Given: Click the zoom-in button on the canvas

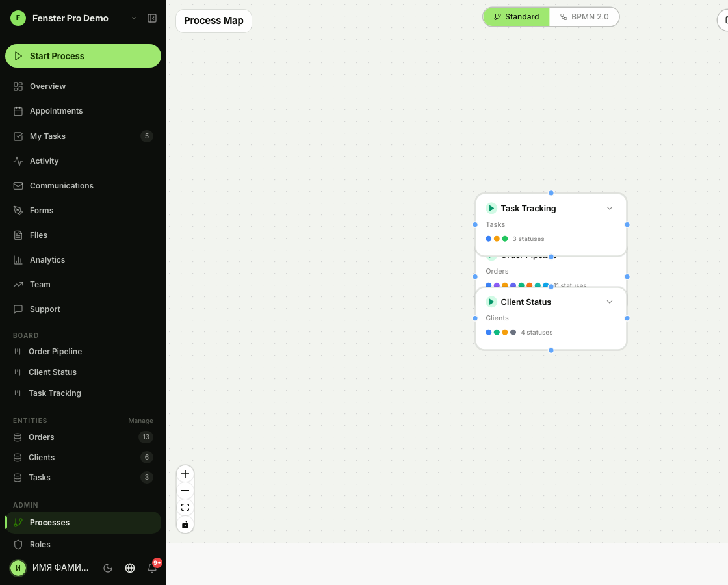Looking at the screenshot, I should [x=185, y=474].
